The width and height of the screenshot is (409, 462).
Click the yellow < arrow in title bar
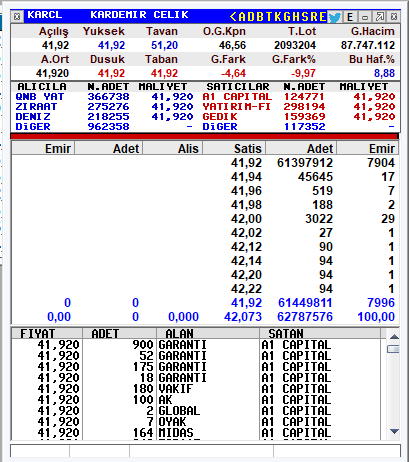(x=233, y=17)
